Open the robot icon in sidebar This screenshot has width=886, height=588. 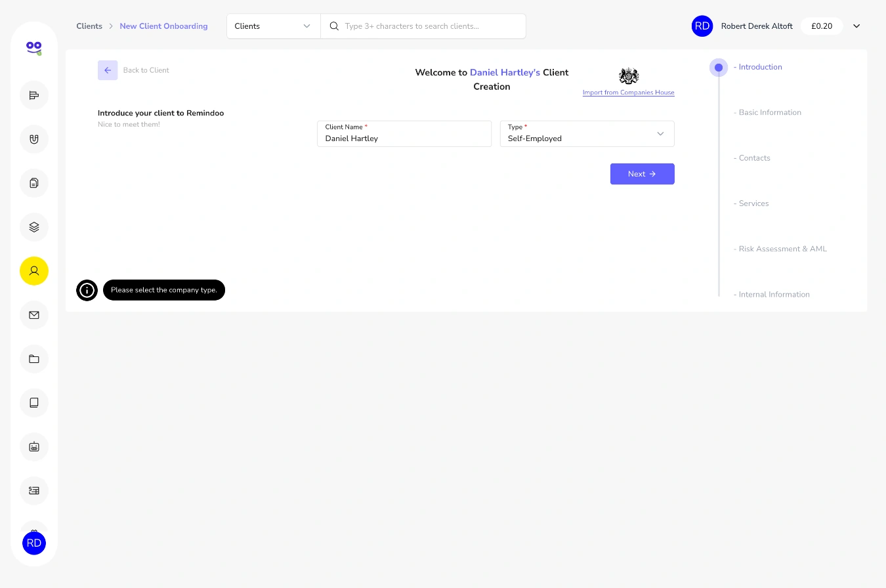click(x=34, y=447)
